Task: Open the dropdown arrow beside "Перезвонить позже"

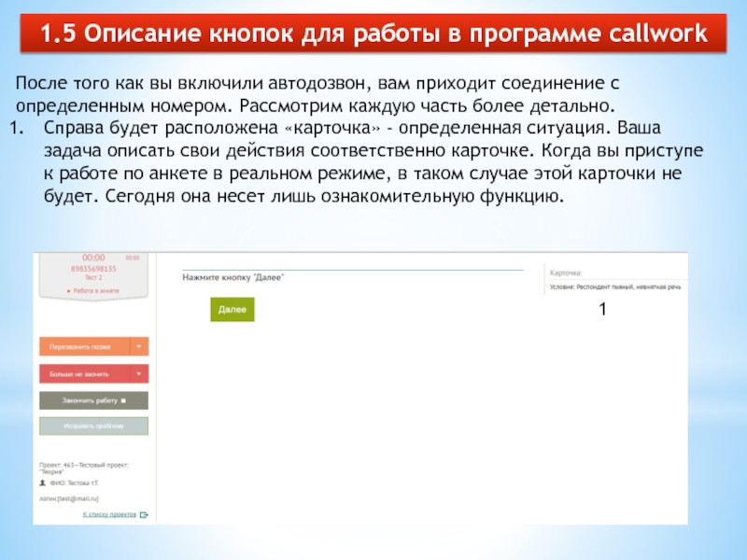Action: tap(139, 346)
